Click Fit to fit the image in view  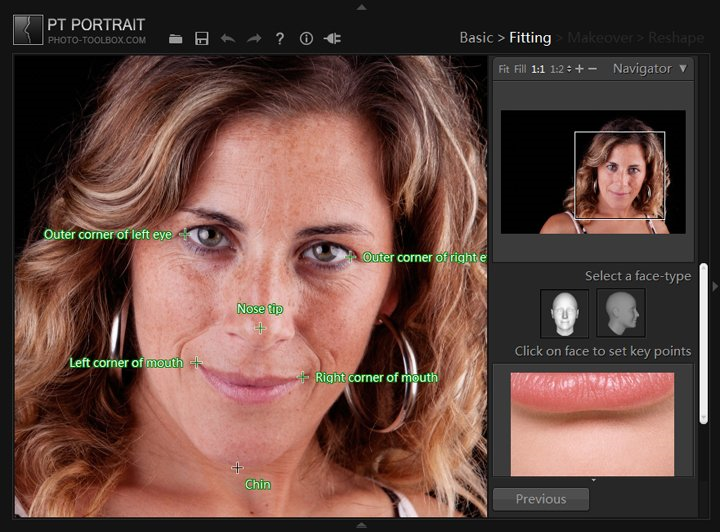504,70
